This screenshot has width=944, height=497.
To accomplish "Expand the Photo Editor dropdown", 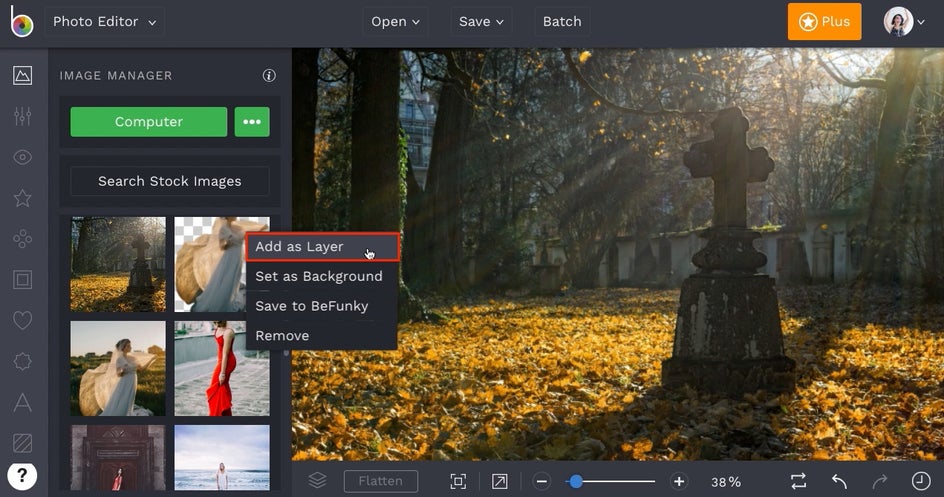I will [x=105, y=22].
